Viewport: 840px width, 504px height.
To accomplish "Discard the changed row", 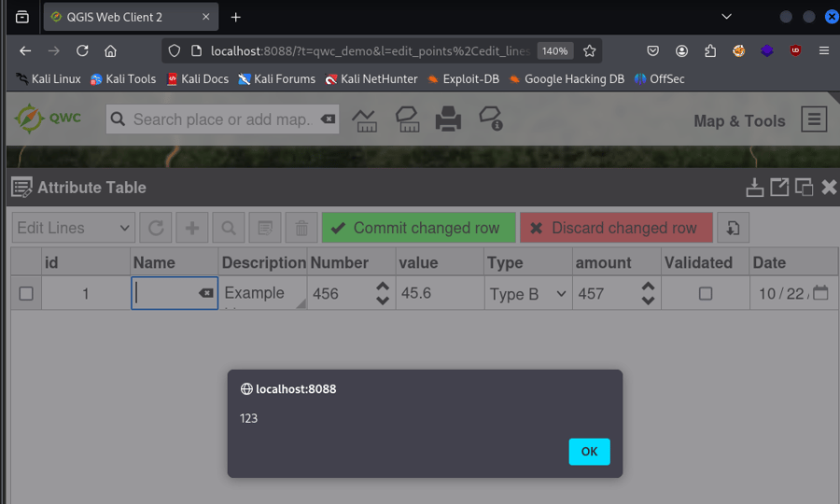I will click(x=616, y=228).
